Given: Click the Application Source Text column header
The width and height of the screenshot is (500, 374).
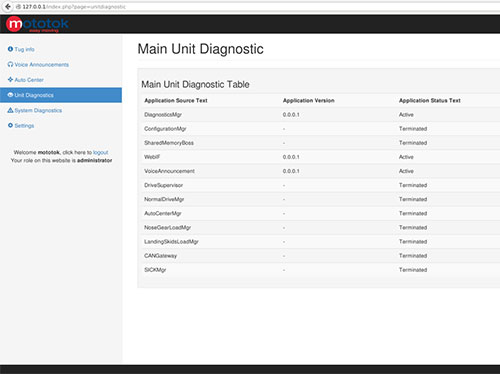Looking at the screenshot, I should pos(176,100).
